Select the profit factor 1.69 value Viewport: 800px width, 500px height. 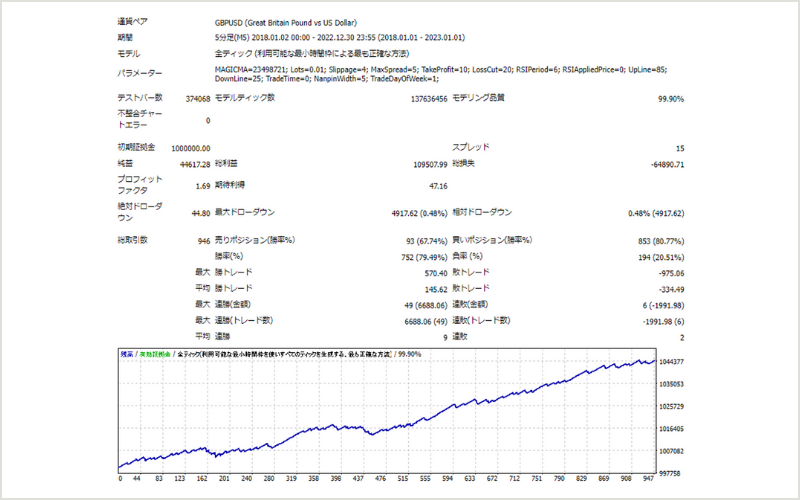click(203, 186)
